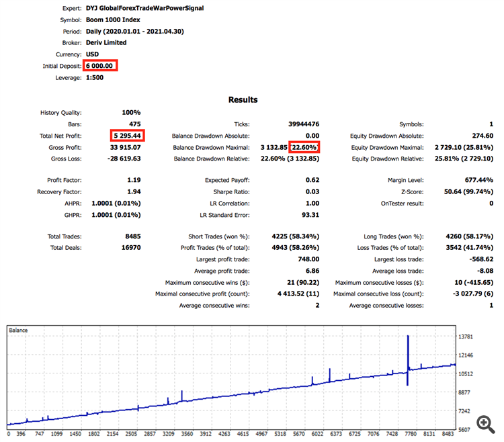
Task: Select the LR Correlation value 1.00
Action: pos(312,204)
